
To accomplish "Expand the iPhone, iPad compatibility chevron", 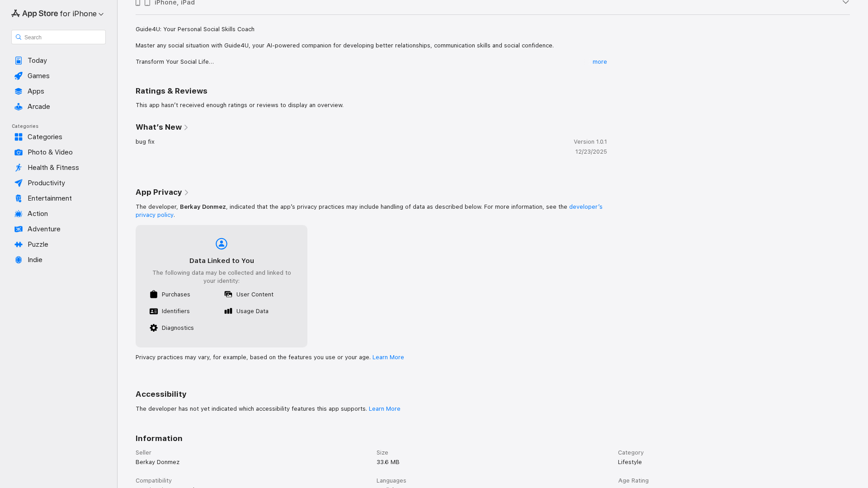I will 845,2.
